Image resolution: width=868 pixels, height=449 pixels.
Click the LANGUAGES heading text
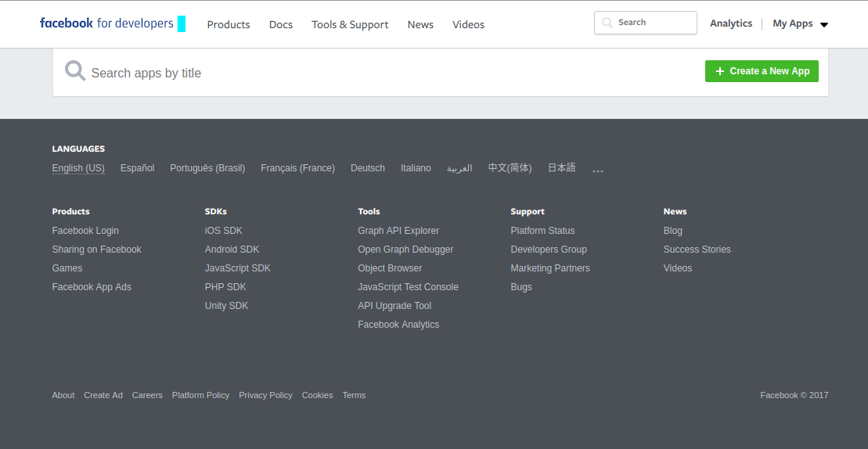pyautogui.click(x=78, y=149)
